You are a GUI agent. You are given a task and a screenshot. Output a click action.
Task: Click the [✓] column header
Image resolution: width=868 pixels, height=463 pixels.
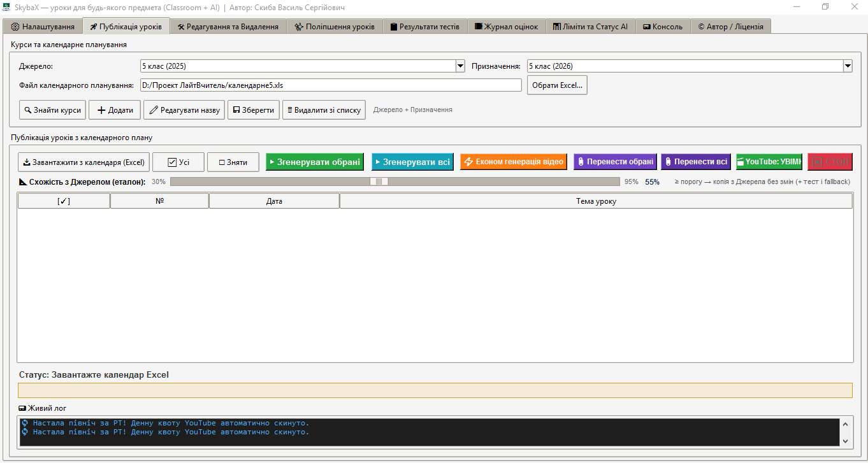click(x=64, y=201)
